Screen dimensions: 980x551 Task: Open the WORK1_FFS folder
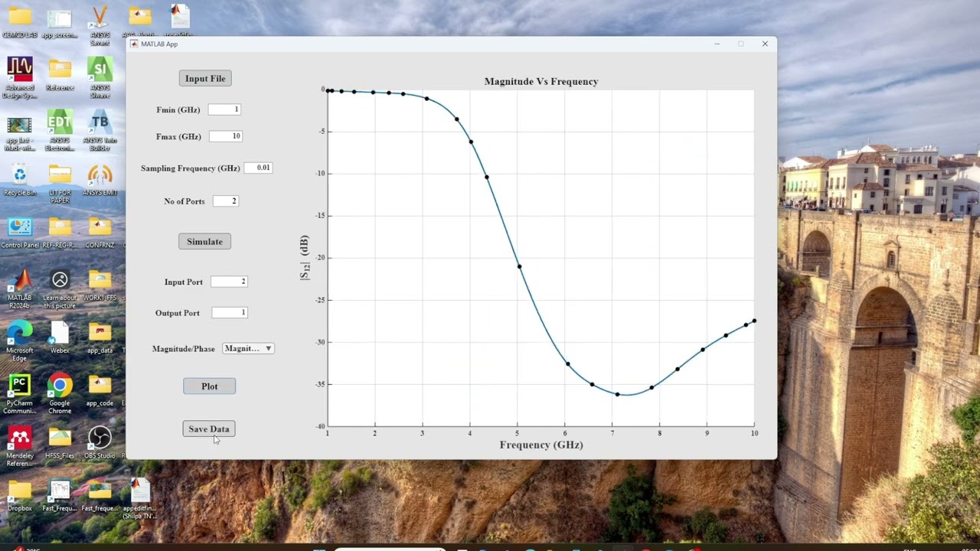pos(100,284)
